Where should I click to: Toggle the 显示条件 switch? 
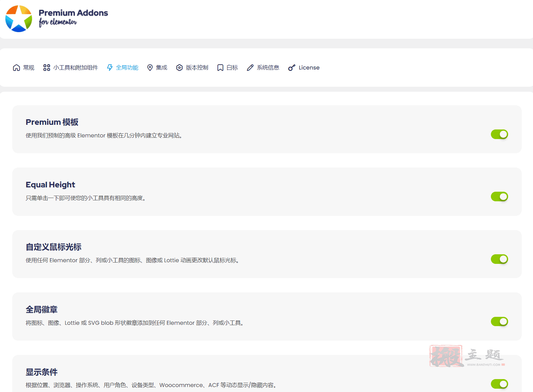click(499, 384)
